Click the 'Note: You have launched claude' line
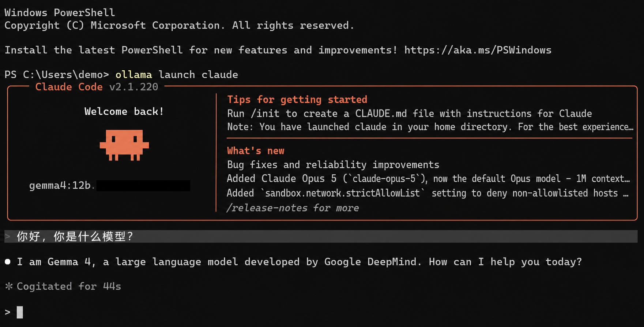 coord(430,127)
